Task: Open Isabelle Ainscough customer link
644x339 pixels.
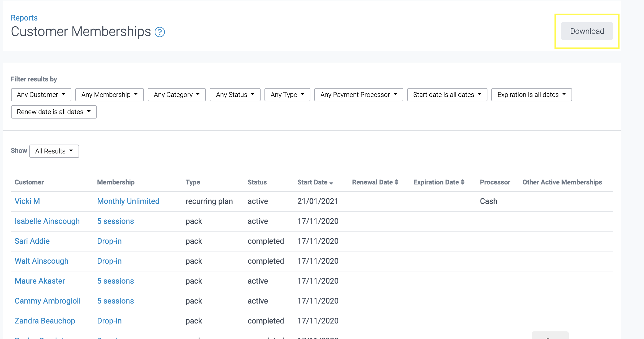Action: point(47,221)
